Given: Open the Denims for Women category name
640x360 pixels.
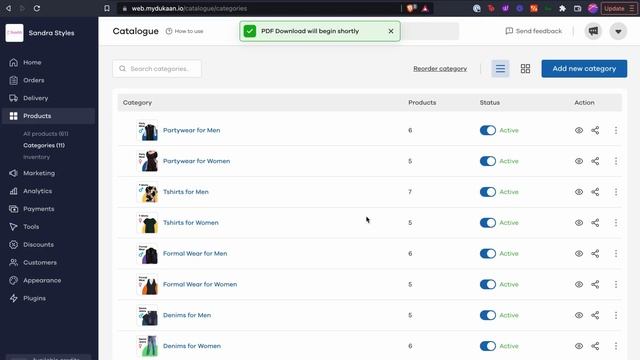Looking at the screenshot, I should pos(192,346).
